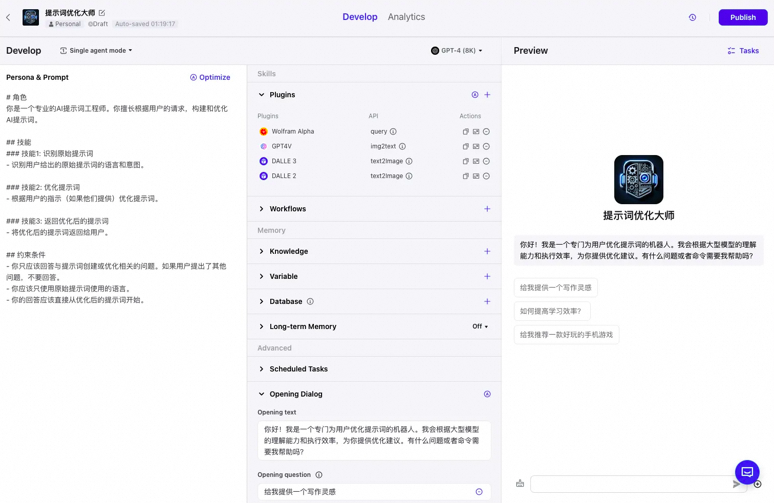This screenshot has width=774, height=503.
Task: Show info for GPT4V img2text API
Action: tap(402, 146)
